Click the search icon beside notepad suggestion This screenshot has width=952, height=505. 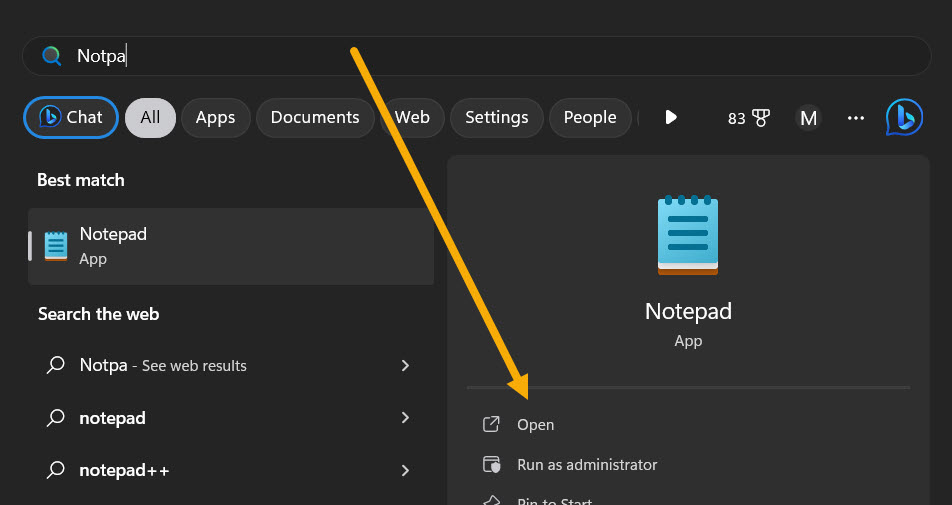[x=56, y=418]
